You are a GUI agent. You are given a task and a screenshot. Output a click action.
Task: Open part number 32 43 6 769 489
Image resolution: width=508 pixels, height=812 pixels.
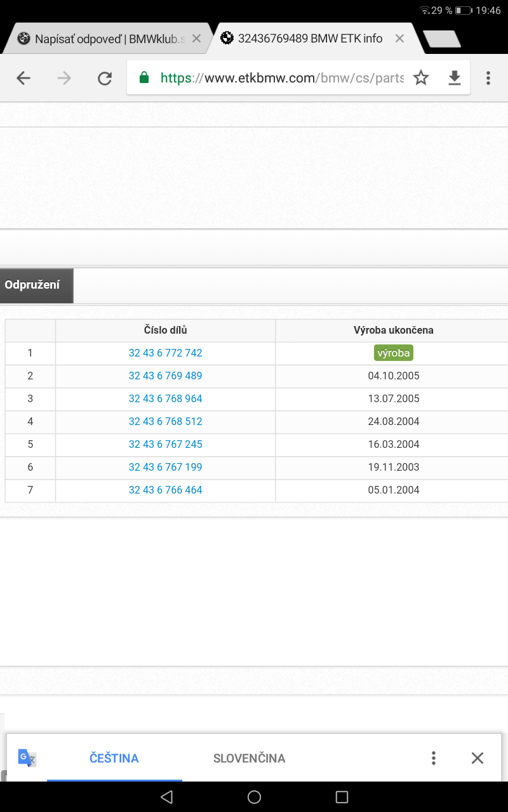[165, 376]
